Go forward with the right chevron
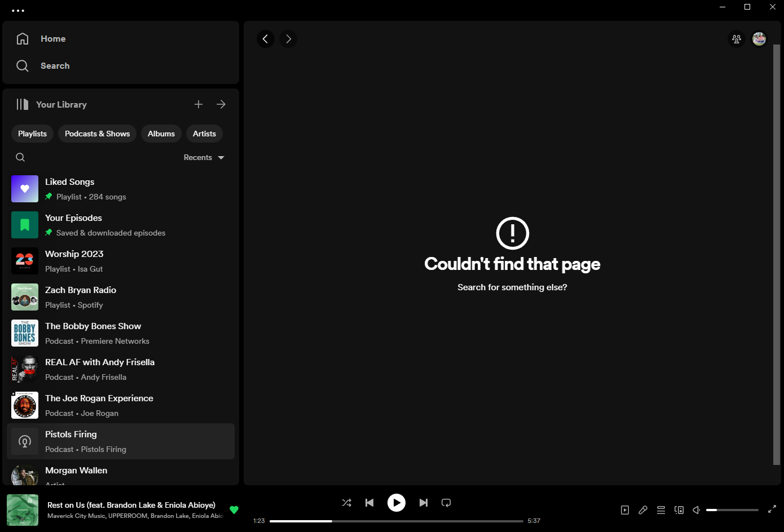The width and height of the screenshot is (784, 532). pos(288,39)
